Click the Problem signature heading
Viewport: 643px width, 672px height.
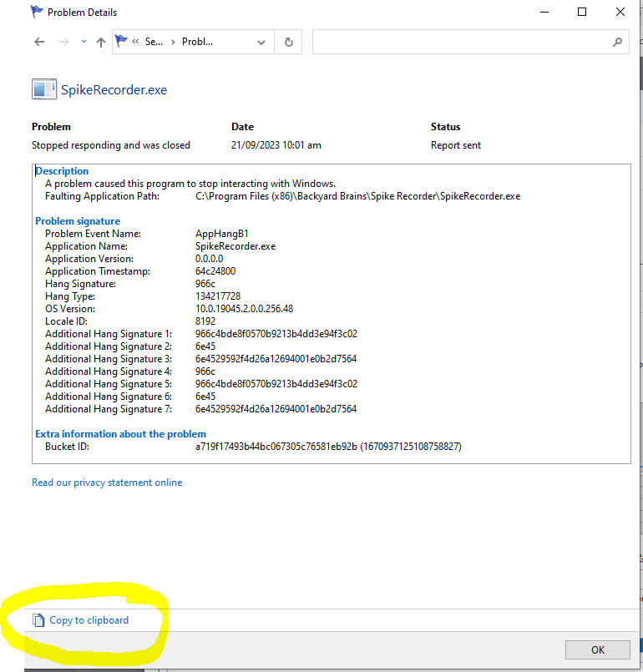pyautogui.click(x=78, y=221)
